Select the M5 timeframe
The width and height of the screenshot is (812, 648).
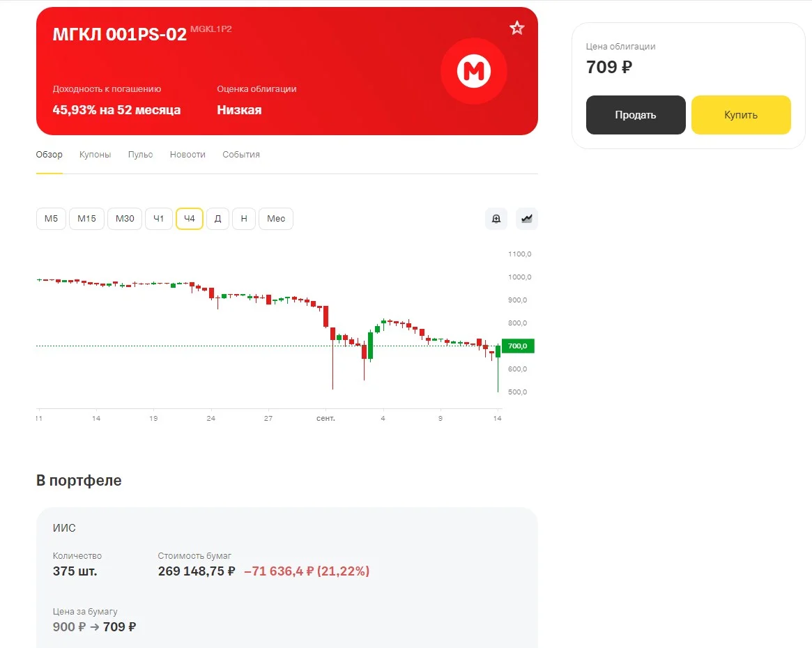pos(52,218)
